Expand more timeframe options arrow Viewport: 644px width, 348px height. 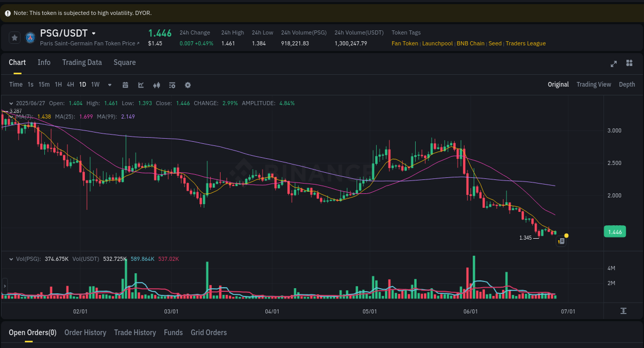pyautogui.click(x=109, y=85)
